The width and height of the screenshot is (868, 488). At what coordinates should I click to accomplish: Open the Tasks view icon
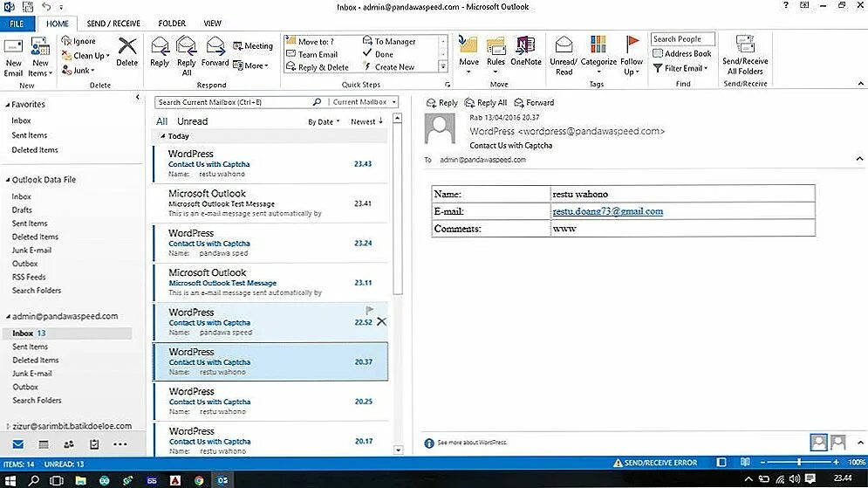point(94,444)
